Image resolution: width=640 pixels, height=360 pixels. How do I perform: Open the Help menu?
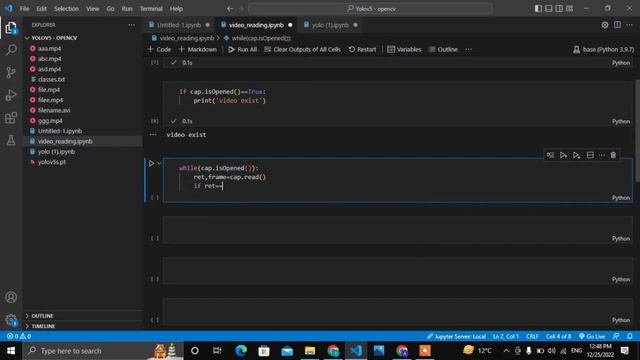(176, 9)
